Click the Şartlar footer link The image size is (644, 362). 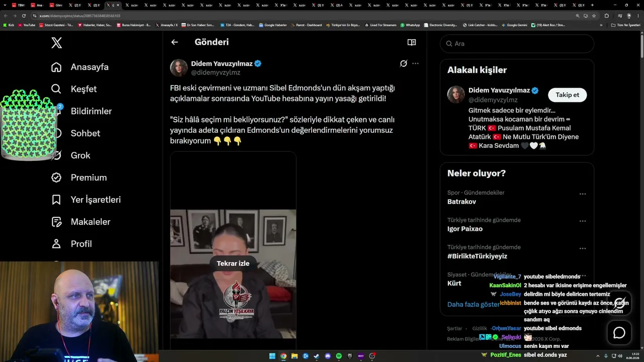click(x=454, y=328)
